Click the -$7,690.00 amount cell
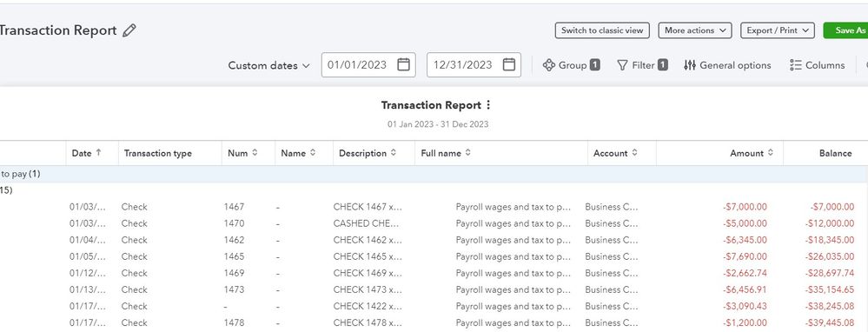 pyautogui.click(x=745, y=256)
